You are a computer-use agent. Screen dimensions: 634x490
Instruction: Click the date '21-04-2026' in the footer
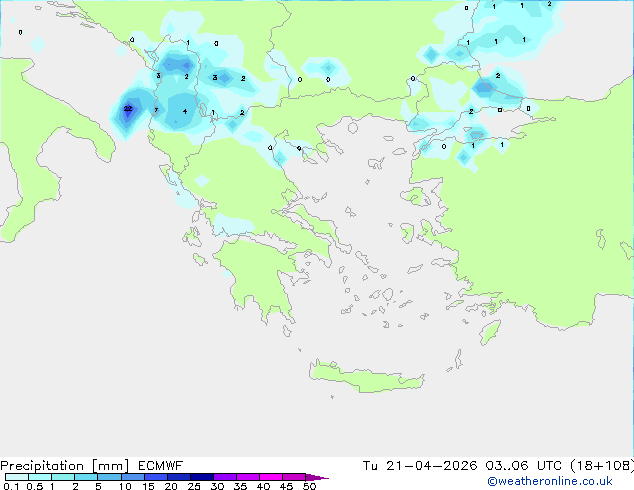pos(431,466)
